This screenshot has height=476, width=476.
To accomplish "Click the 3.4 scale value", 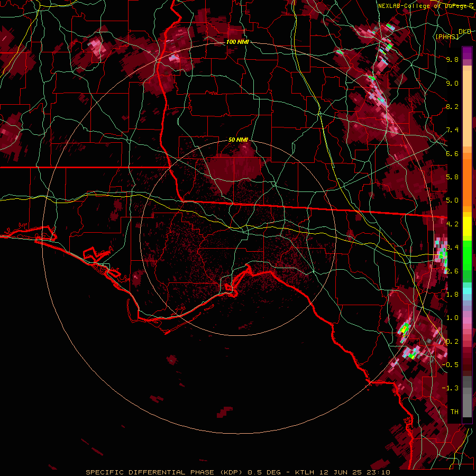I will pyautogui.click(x=452, y=248).
